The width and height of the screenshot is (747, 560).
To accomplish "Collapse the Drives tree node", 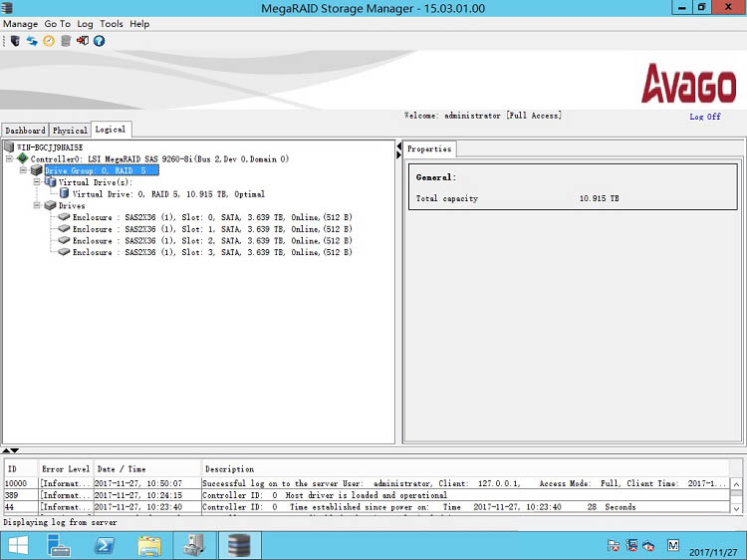I will 37,205.
